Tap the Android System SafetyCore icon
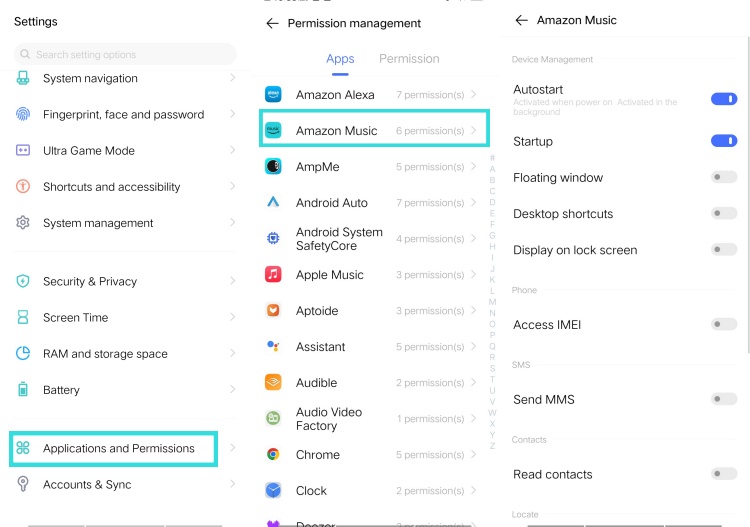Image resolution: width=750 pixels, height=527 pixels. point(273,238)
